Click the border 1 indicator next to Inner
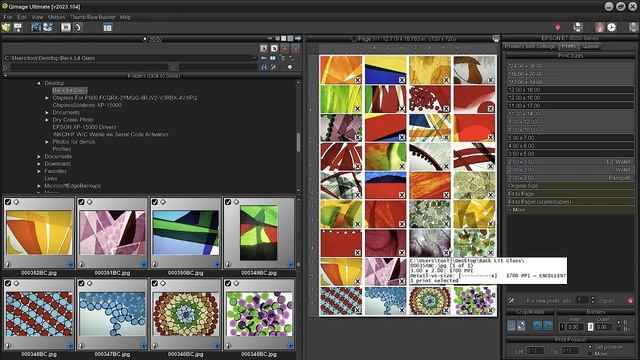The width and height of the screenshot is (640, 360). click(562, 327)
